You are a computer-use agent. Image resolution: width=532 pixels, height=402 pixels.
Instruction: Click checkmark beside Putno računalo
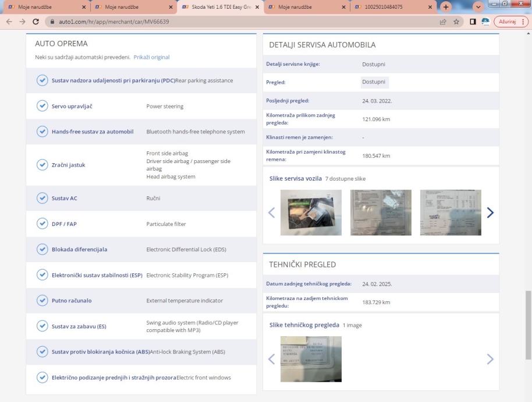[42, 301]
